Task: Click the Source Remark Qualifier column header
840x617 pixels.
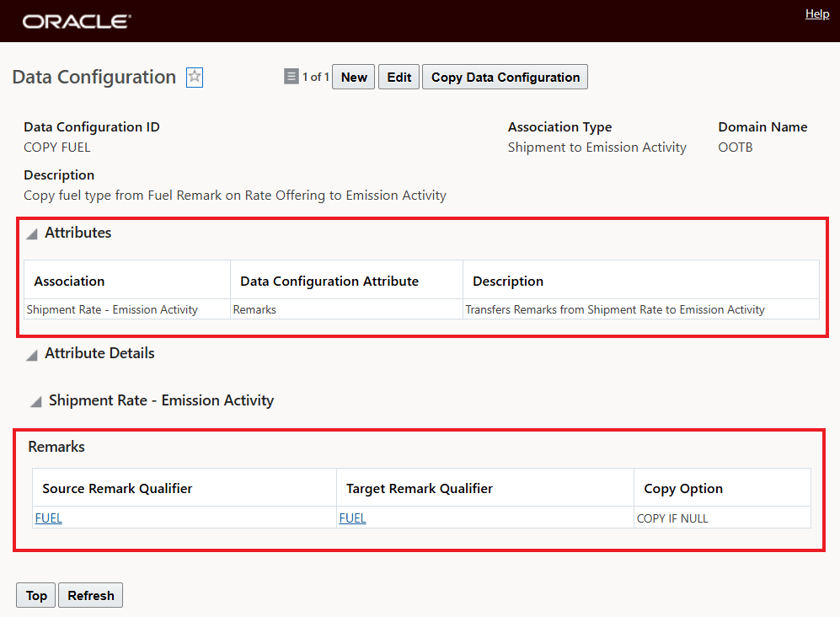Action: [115, 488]
